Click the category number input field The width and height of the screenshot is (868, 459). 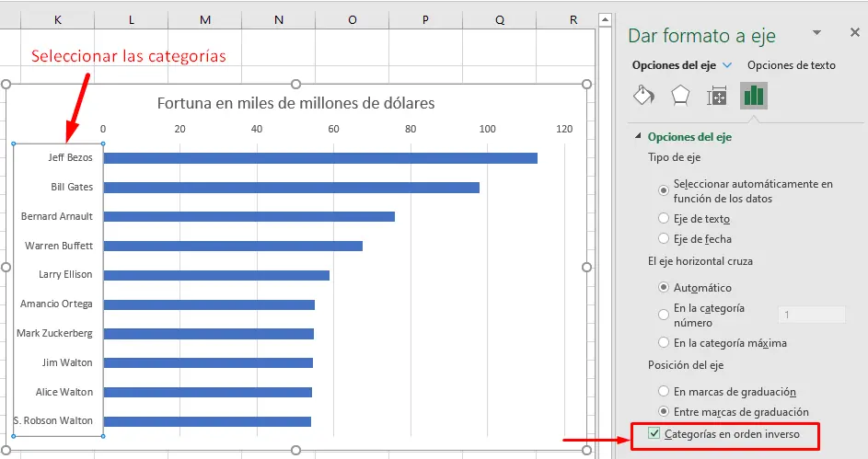point(812,315)
